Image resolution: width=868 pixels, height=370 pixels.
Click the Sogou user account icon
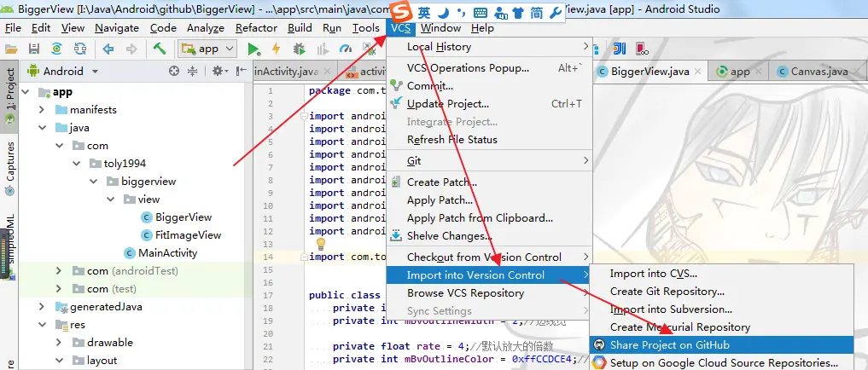coord(500,12)
